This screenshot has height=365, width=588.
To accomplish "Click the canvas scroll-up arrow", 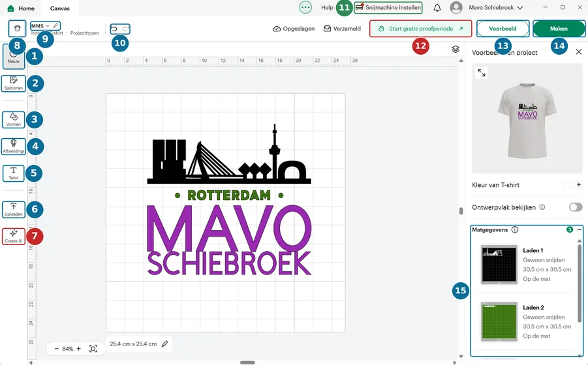I will (x=461, y=61).
